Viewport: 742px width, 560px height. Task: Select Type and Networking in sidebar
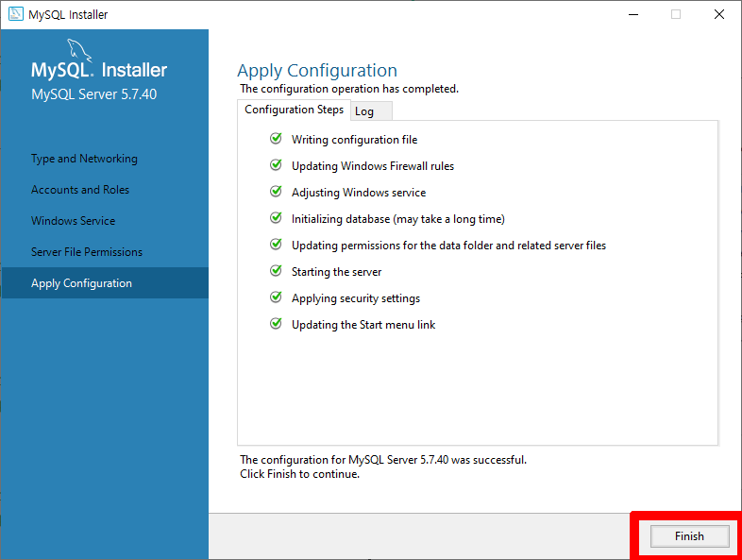84,159
